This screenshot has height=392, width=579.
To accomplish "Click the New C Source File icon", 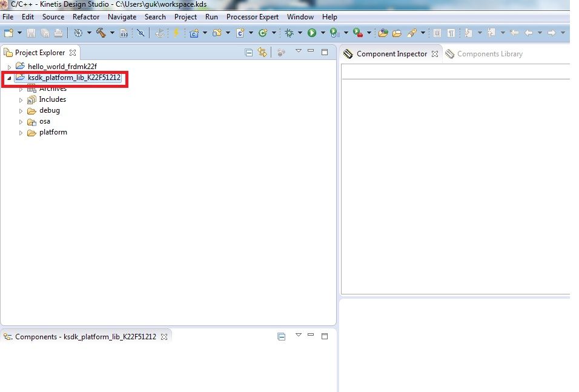I will 240,33.
